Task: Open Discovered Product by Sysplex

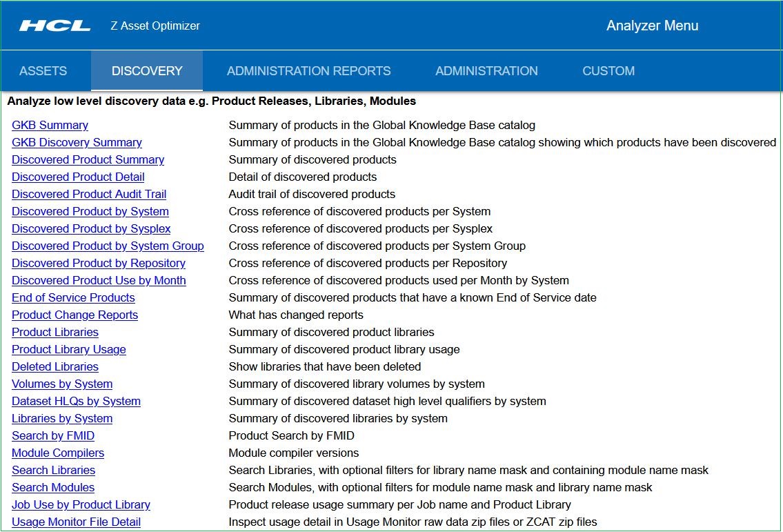Action: point(91,228)
